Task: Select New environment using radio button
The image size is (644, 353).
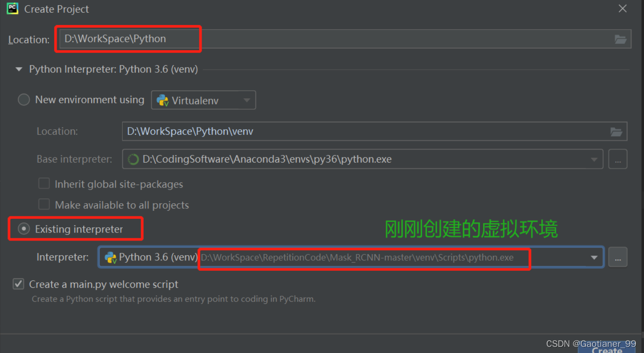Action: 24,100
